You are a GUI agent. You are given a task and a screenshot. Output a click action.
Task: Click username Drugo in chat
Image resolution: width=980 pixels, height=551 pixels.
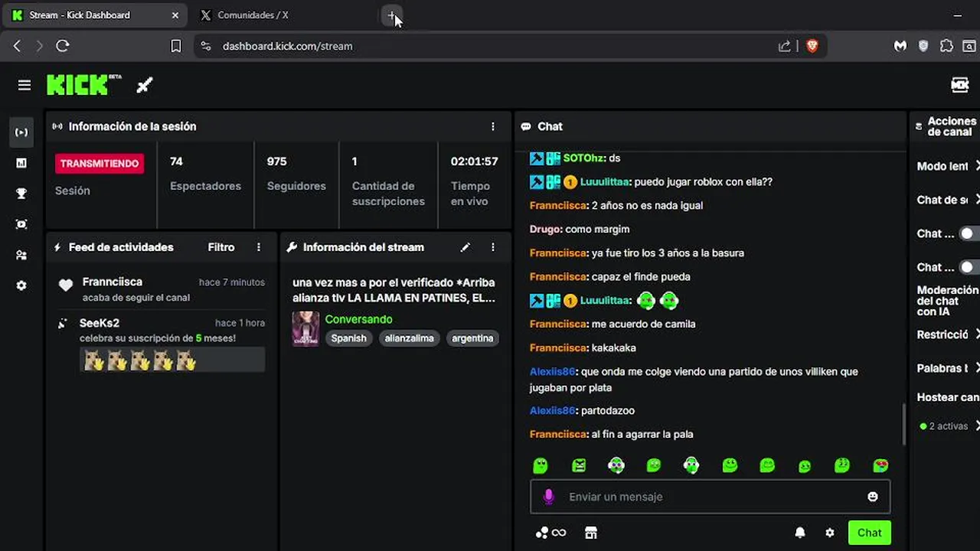click(x=545, y=229)
